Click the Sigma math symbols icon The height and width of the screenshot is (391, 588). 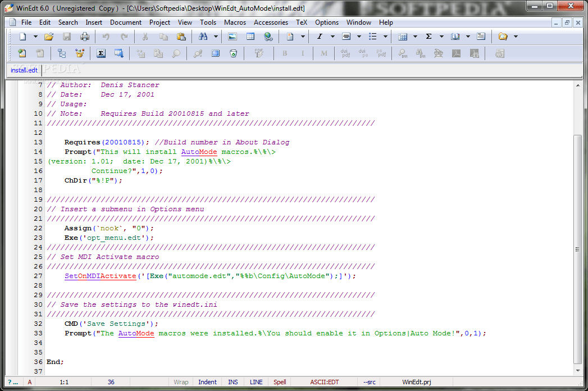point(429,37)
